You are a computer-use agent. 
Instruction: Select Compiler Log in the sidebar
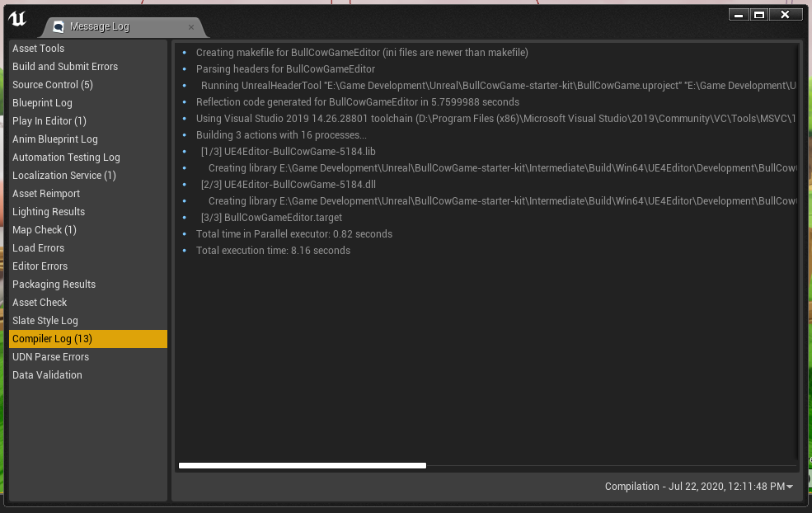[50, 338]
